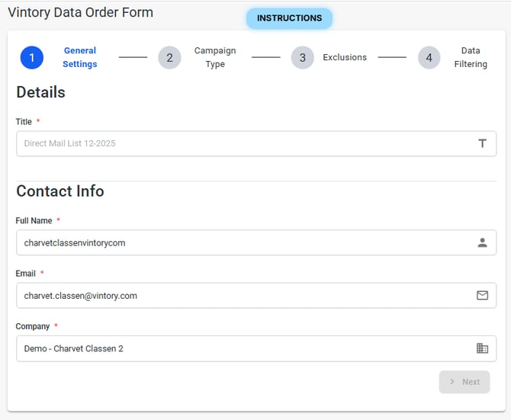Click the Contact Info section heading

coord(60,191)
